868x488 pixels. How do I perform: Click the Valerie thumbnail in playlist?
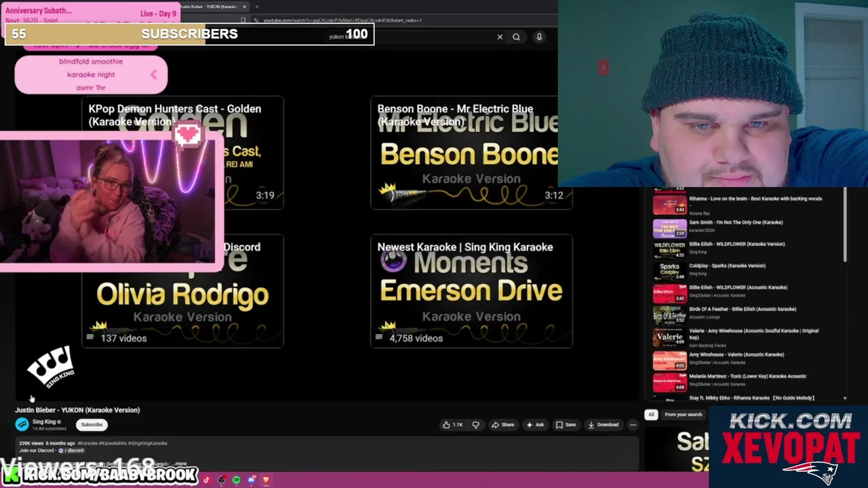point(669,338)
